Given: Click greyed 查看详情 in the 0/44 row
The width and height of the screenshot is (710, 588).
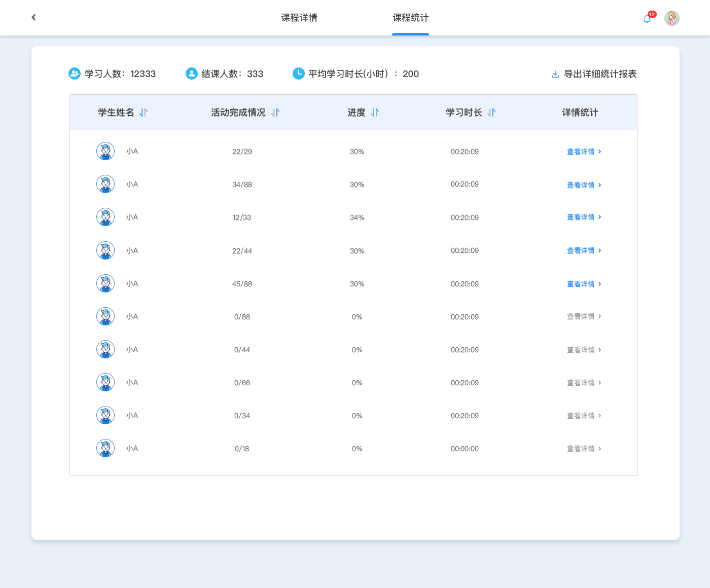Looking at the screenshot, I should [x=584, y=350].
